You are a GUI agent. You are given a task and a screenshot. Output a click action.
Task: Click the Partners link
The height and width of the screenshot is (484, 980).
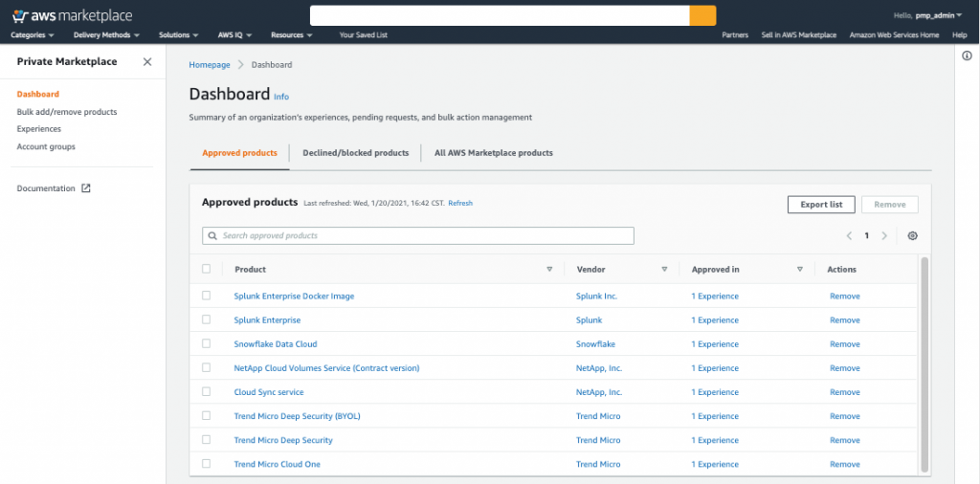[735, 35]
